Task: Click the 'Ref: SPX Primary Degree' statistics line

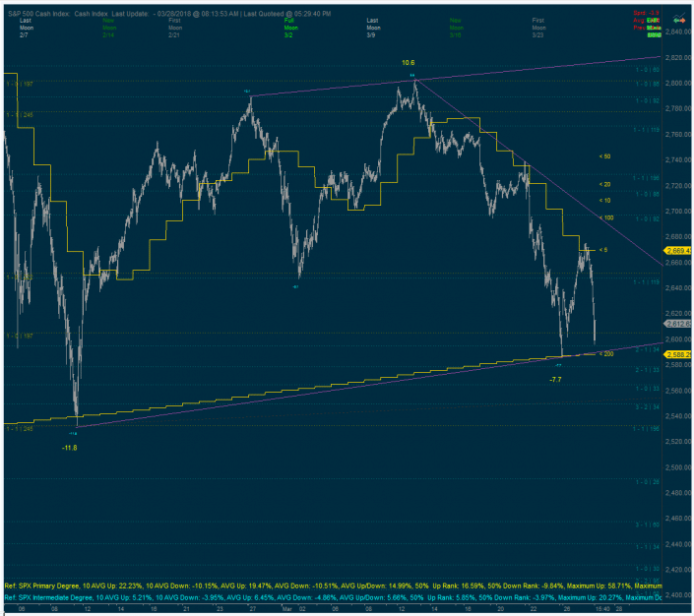Action: tap(333, 585)
